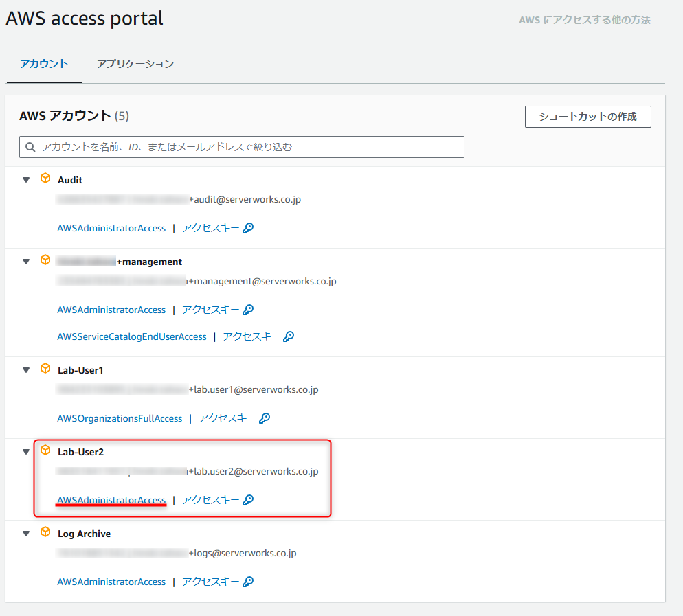Open AWS にアクセスする他の方法 link
Viewport: 683px width, 616px height.
coord(585,20)
